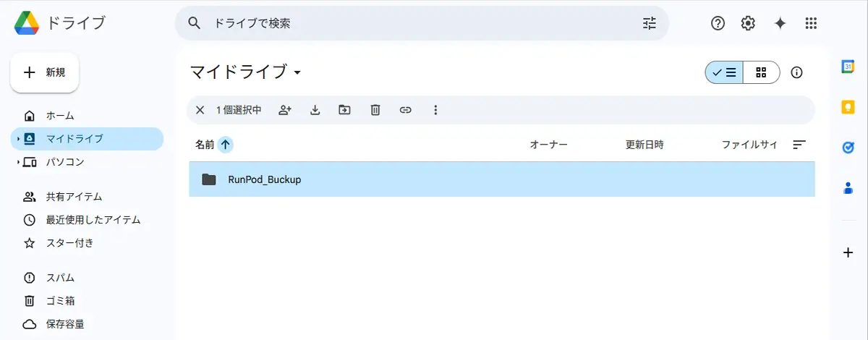The image size is (868, 340).
Task: Open Google Drive logo home
Action: point(27,23)
